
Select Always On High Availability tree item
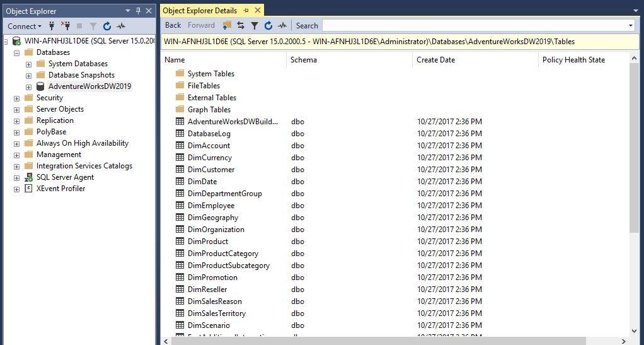[82, 143]
